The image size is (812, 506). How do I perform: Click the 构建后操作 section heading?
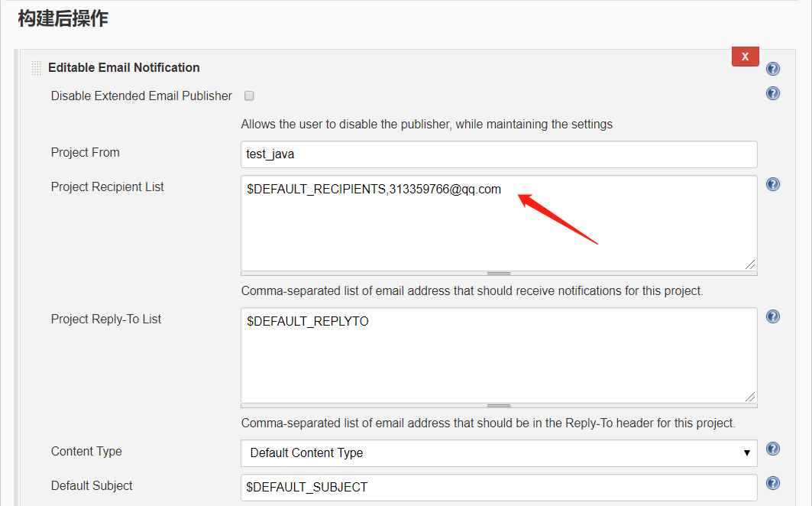pyautogui.click(x=63, y=18)
